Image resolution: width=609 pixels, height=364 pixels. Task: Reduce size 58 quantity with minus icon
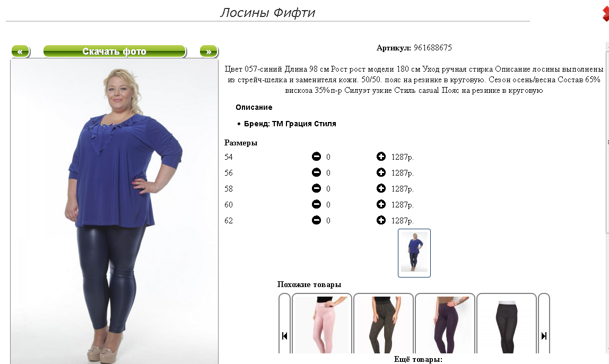point(317,188)
